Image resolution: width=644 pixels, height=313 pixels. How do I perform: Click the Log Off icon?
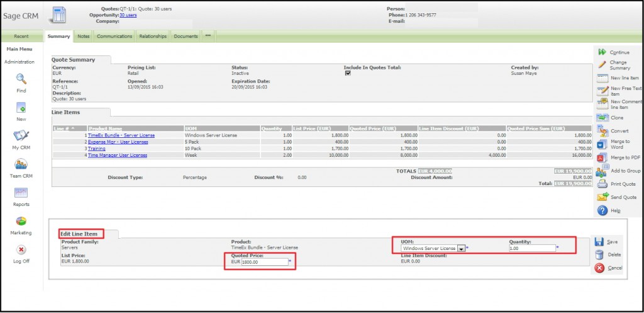click(21, 249)
